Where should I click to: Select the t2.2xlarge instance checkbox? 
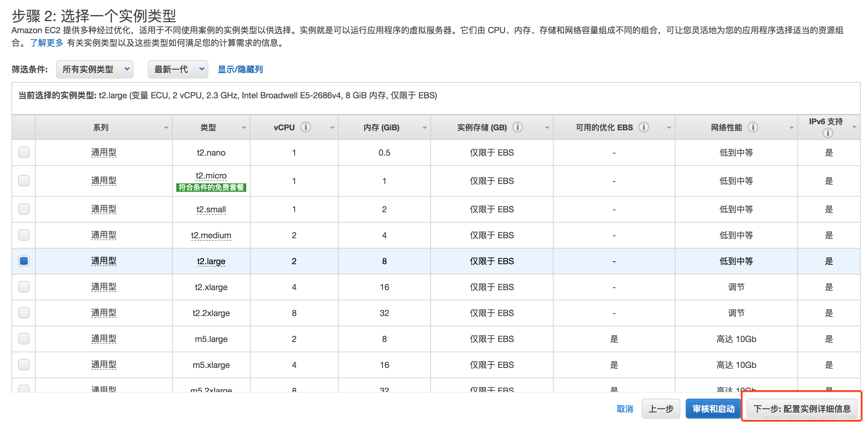coord(24,312)
